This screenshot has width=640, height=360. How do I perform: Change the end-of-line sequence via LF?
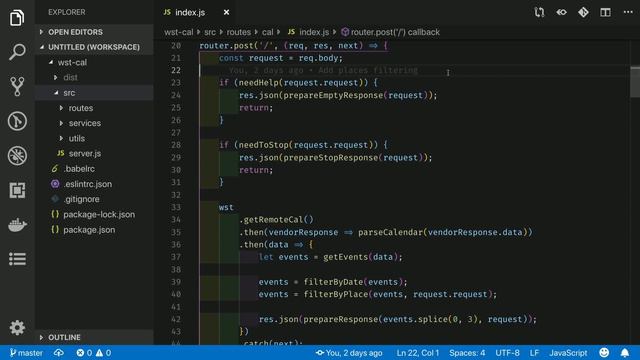534,353
